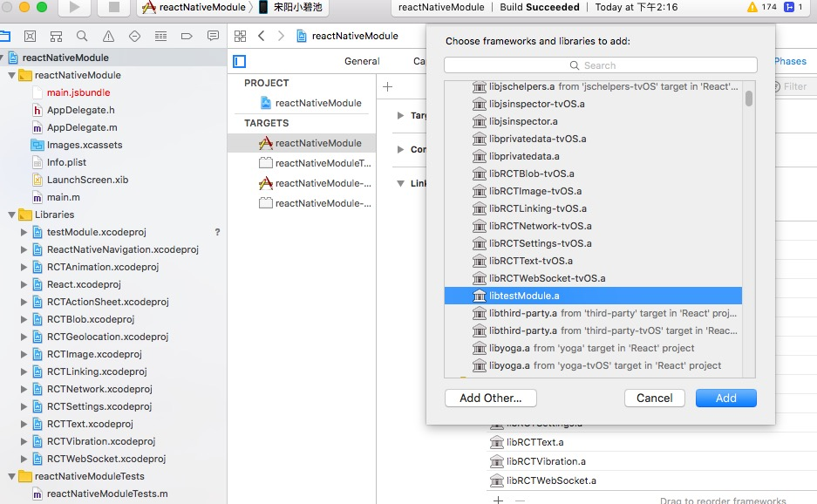The width and height of the screenshot is (817, 504).
Task: Open LaunchScreen.xib
Action: click(x=87, y=180)
